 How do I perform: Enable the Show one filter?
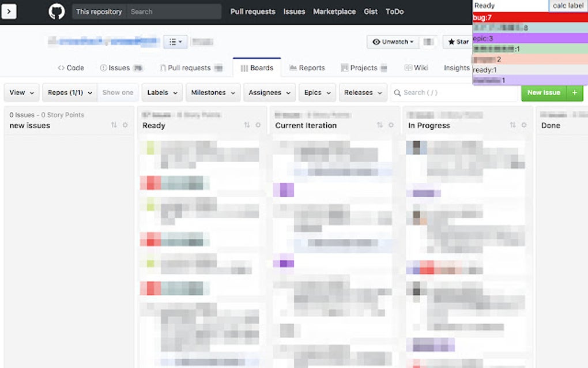118,92
